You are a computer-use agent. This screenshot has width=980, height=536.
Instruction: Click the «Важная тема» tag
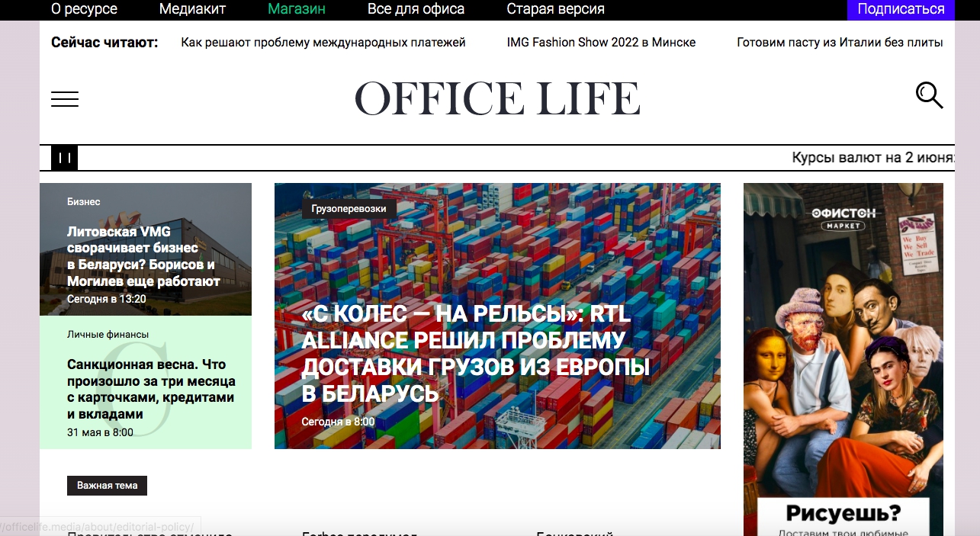point(107,486)
